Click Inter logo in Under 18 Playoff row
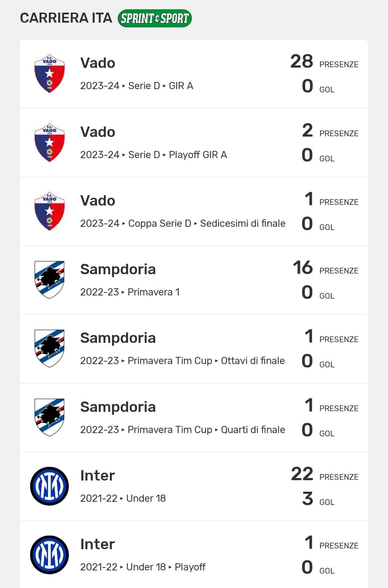This screenshot has width=388, height=588. (50, 555)
